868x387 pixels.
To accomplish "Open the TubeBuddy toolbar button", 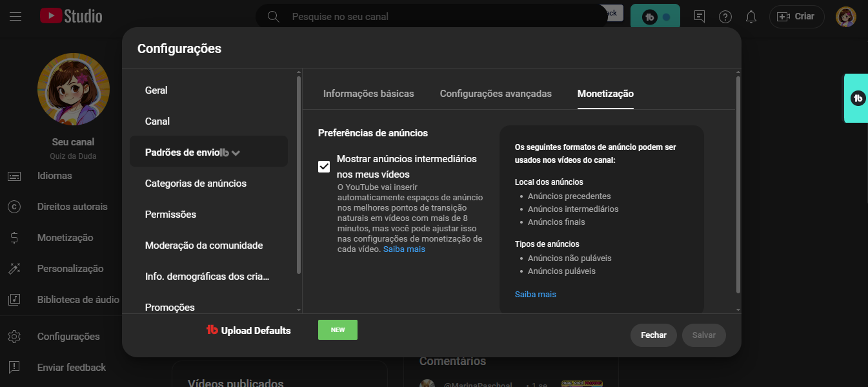I will (655, 17).
